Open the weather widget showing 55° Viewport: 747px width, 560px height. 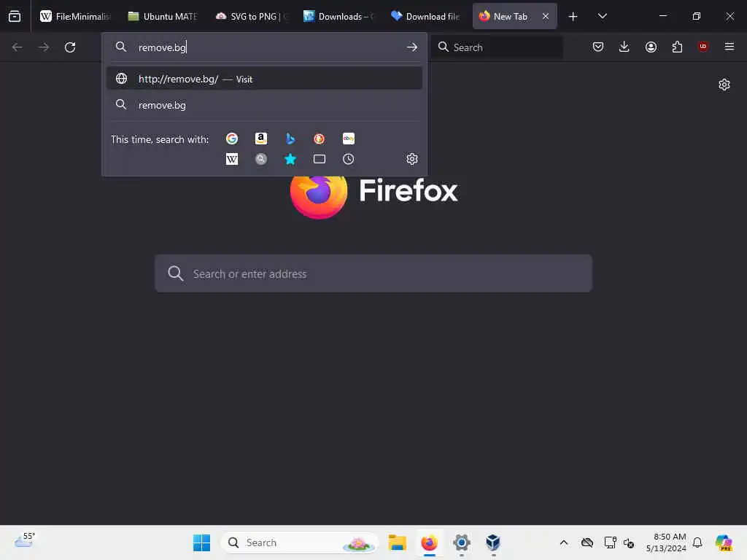pyautogui.click(x=25, y=542)
